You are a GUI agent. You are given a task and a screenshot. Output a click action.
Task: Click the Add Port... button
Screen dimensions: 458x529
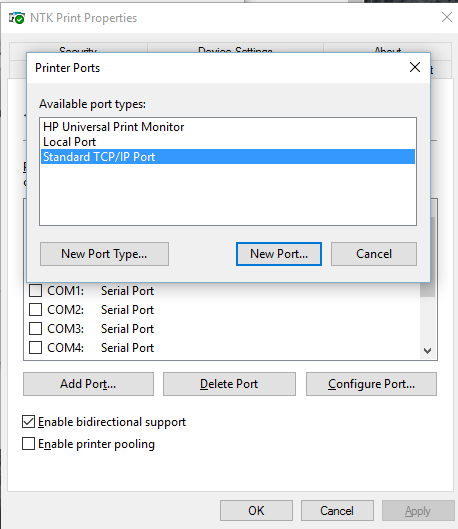point(88,384)
